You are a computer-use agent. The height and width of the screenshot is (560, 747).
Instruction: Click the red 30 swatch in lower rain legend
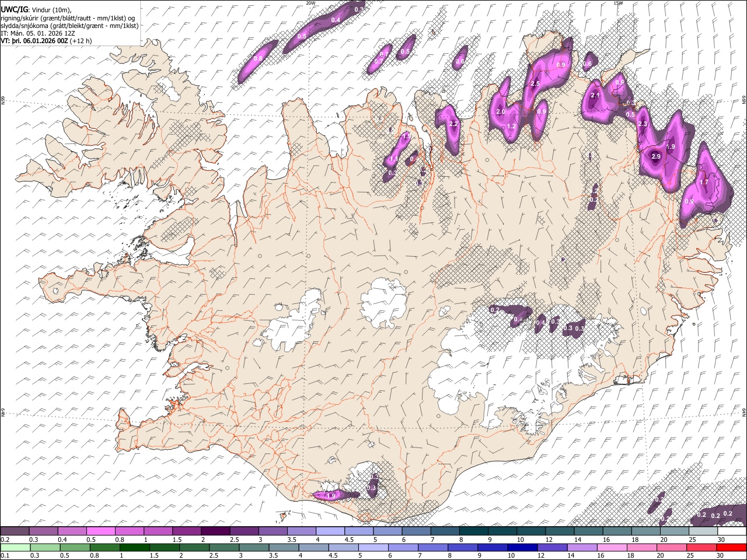731,547
